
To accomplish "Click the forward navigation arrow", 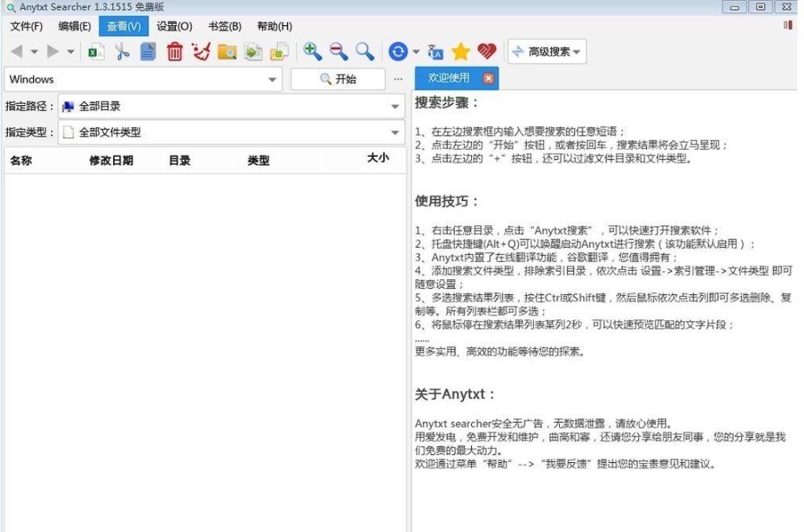I will click(x=53, y=51).
